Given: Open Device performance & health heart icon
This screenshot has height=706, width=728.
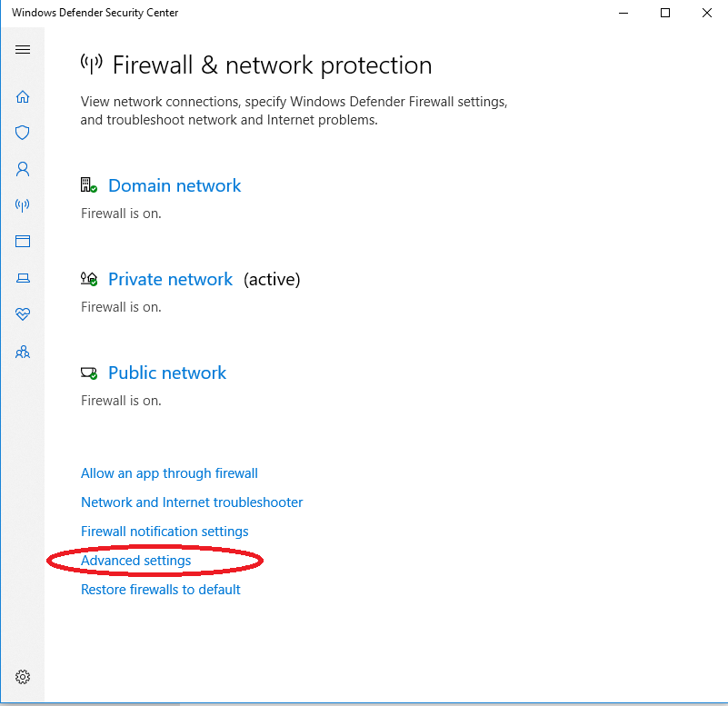Looking at the screenshot, I should click(x=23, y=314).
